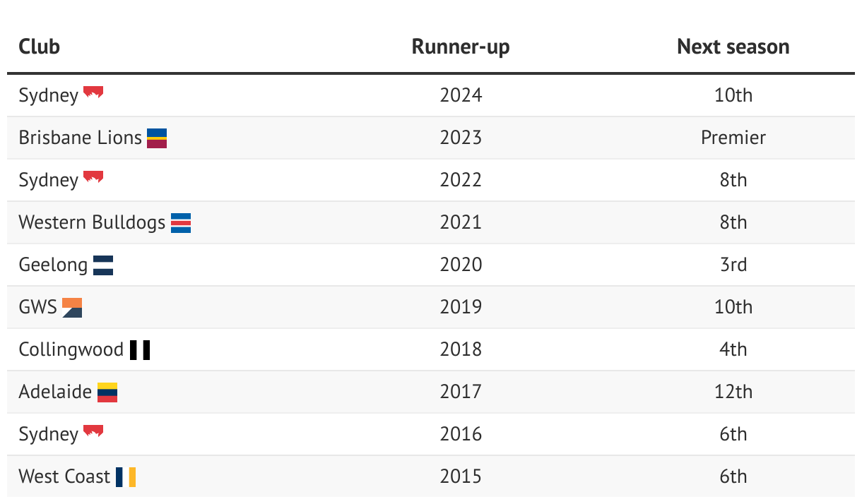The height and width of the screenshot is (504, 862).
Task: Sort by the Club column header
Action: pos(40,47)
